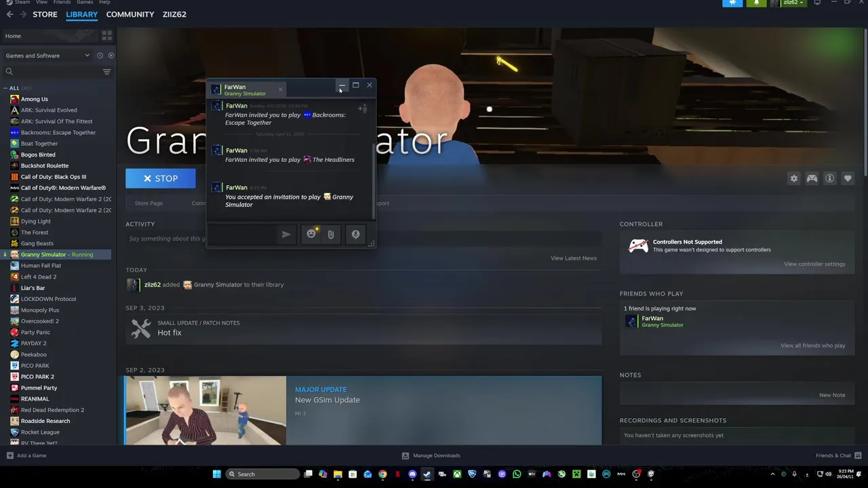This screenshot has width=868, height=488.
Task: Open ZIIZ62 profile tab
Action: (x=174, y=14)
